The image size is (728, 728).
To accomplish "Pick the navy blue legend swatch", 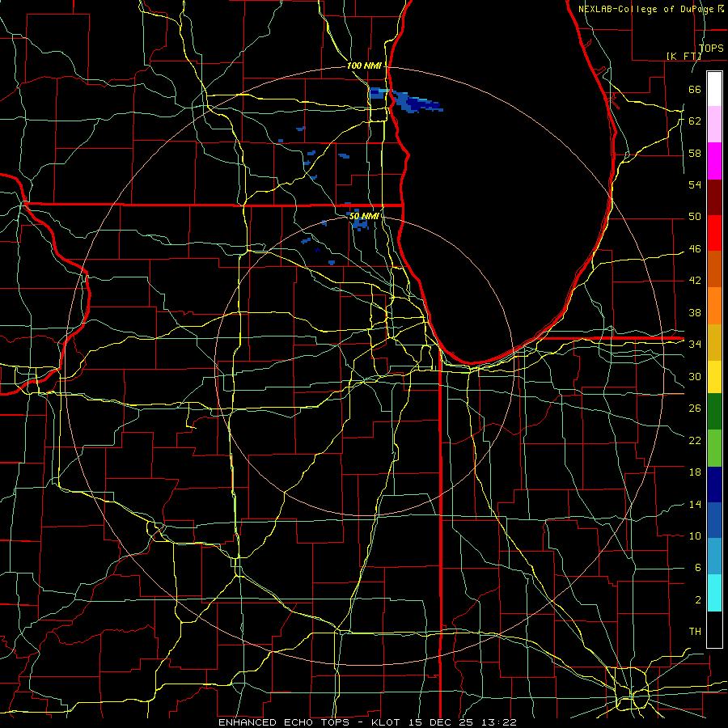I will tap(714, 485).
